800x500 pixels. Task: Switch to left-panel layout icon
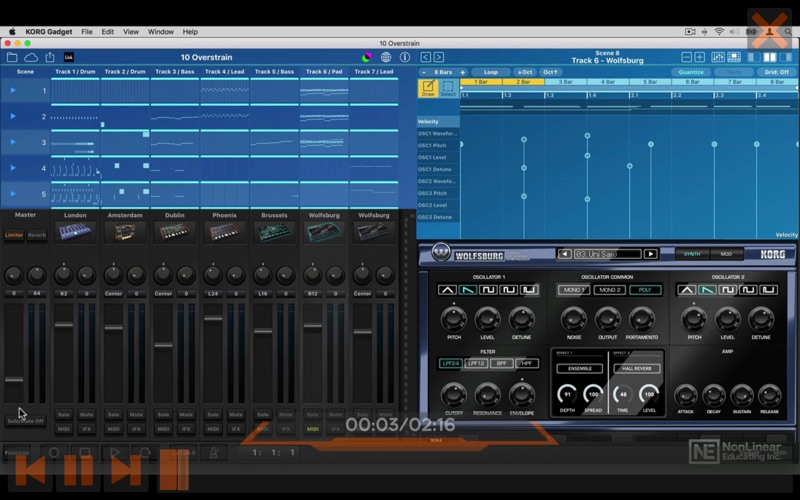coord(754,57)
